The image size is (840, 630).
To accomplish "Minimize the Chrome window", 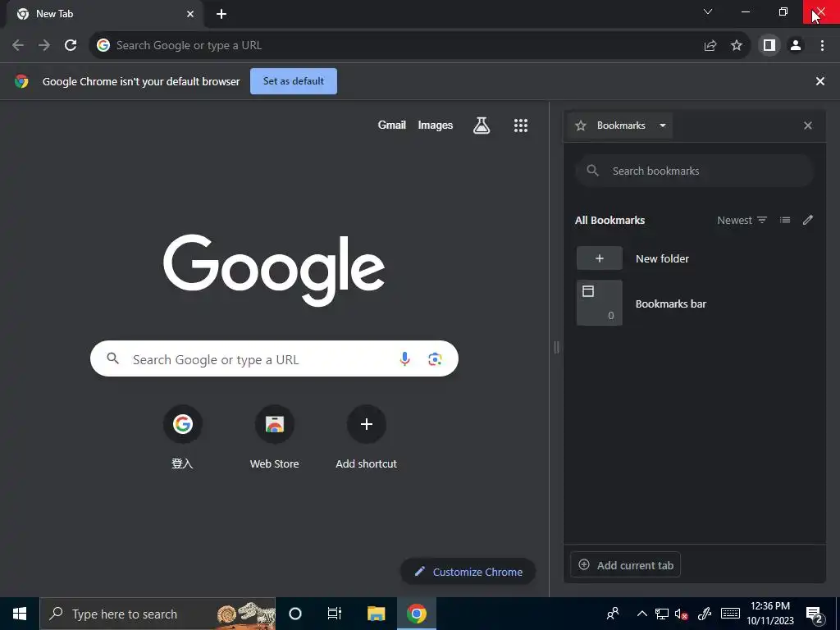I will pos(745,11).
